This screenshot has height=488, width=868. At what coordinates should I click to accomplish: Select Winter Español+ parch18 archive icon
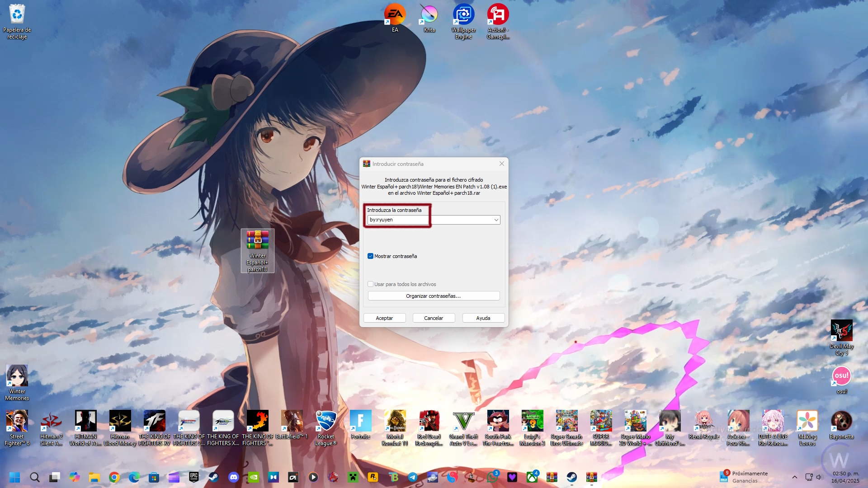tap(257, 241)
